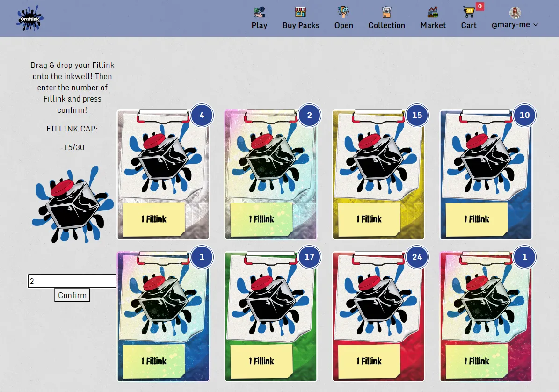The width and height of the screenshot is (559, 392).
Task: Click the Play icon above its label
Action: tap(259, 12)
